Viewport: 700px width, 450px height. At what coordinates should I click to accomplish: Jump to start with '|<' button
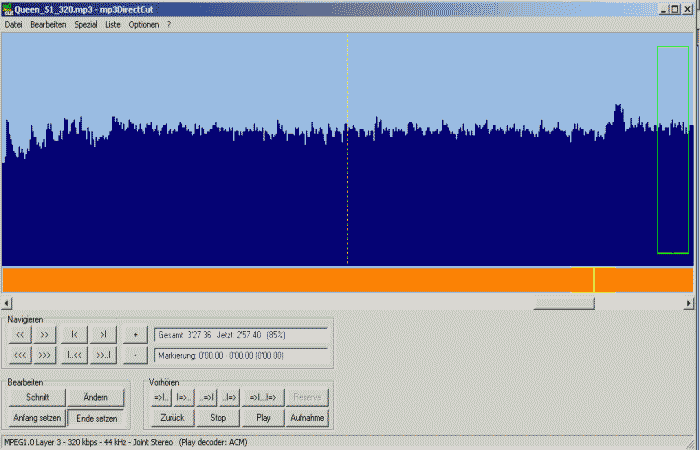tap(75, 334)
